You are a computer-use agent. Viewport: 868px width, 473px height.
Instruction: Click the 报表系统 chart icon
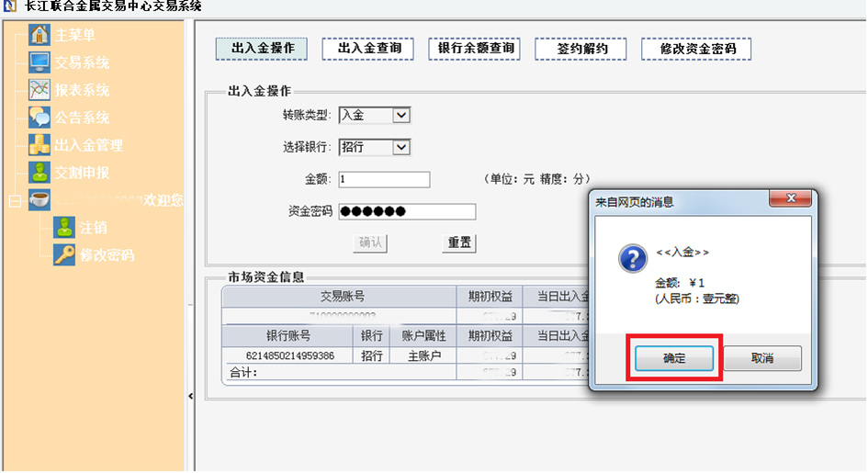coord(39,90)
